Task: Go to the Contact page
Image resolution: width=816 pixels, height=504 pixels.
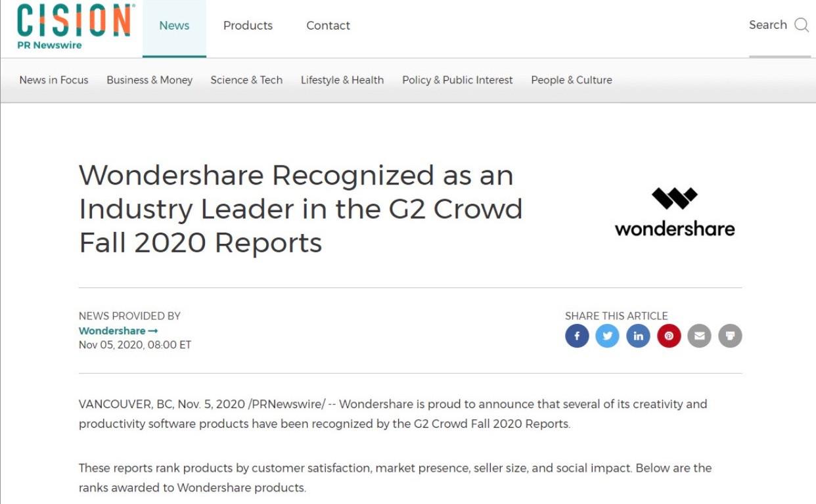Action: [x=328, y=26]
